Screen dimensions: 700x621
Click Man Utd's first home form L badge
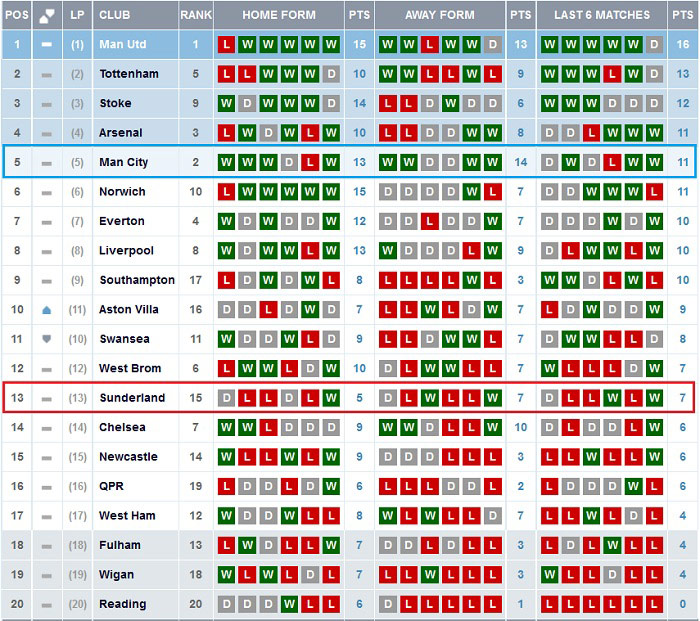point(226,45)
